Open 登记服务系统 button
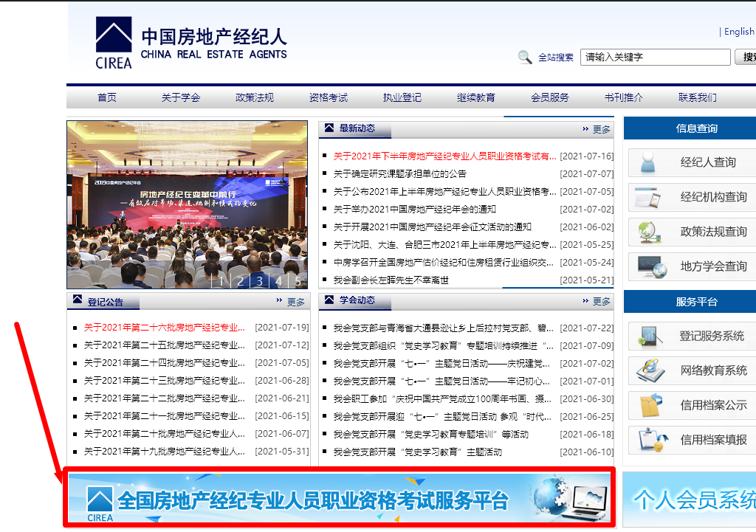The height and width of the screenshot is (532, 756). 693,336
